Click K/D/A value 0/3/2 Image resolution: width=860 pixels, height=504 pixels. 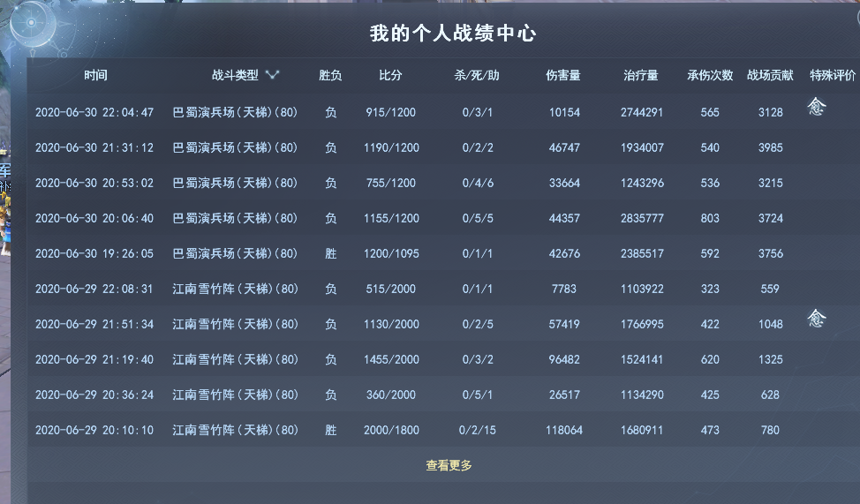click(478, 360)
